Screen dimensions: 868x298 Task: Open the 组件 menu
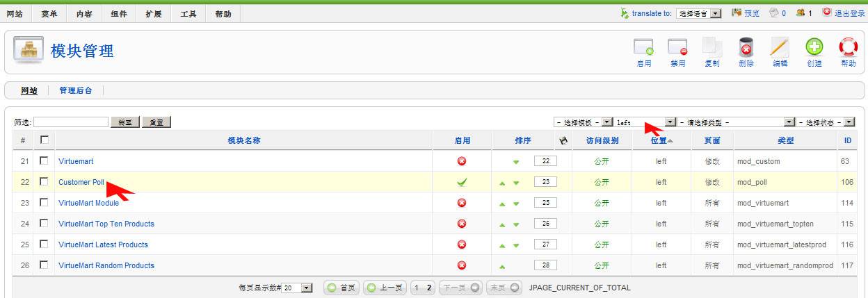pyautogui.click(x=119, y=14)
